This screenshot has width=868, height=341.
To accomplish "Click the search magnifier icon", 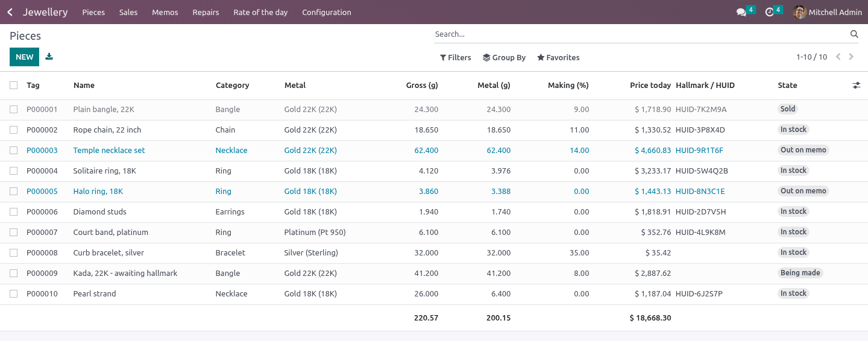I will click(x=854, y=34).
